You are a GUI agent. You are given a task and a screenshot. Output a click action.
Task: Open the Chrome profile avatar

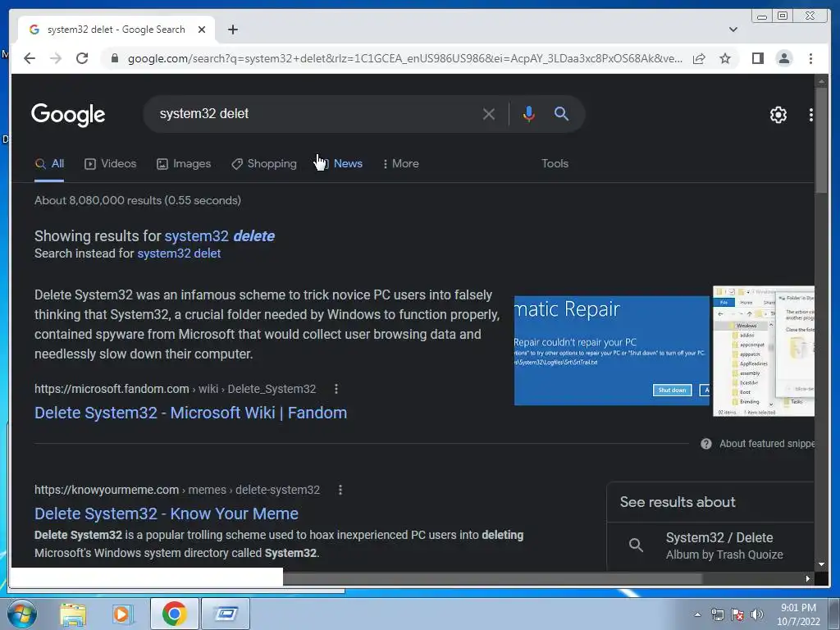[783, 58]
